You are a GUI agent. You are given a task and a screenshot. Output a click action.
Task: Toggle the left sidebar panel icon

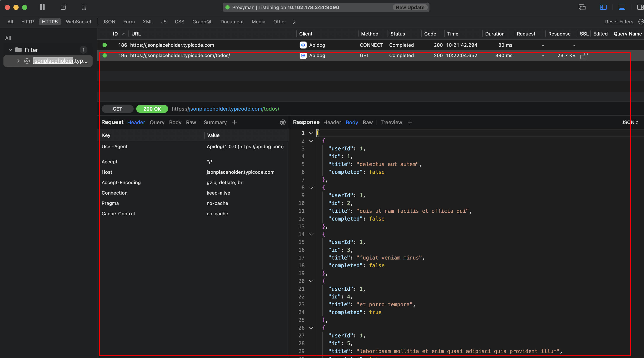click(603, 7)
